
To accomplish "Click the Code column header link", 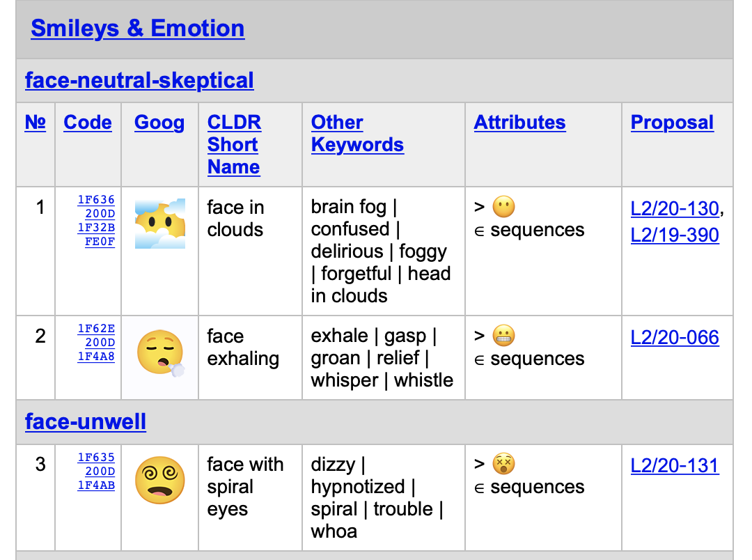I will [x=88, y=123].
